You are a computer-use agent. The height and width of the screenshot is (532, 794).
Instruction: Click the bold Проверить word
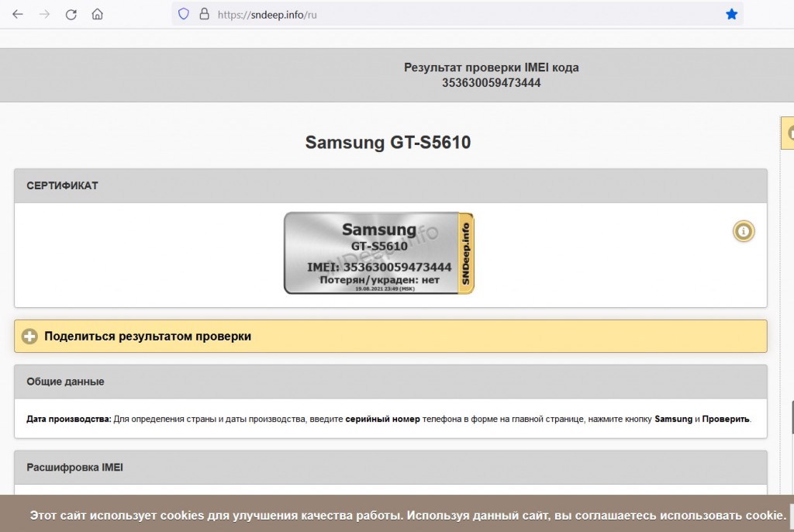click(x=725, y=419)
